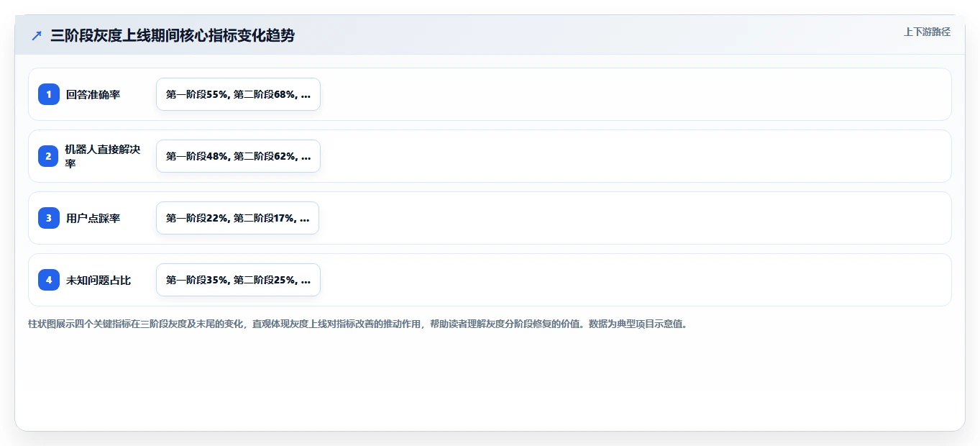The image size is (980, 446).
Task: Click the chart caption text starting with 柱状图展示
Action: [x=357, y=324]
